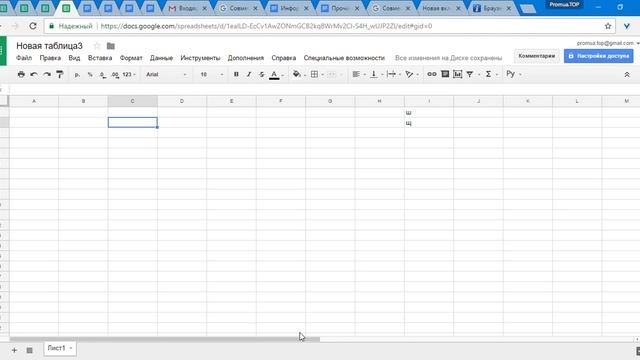640x360 pixels.
Task: Open the font size 10 dropdown
Action: [x=211, y=75]
